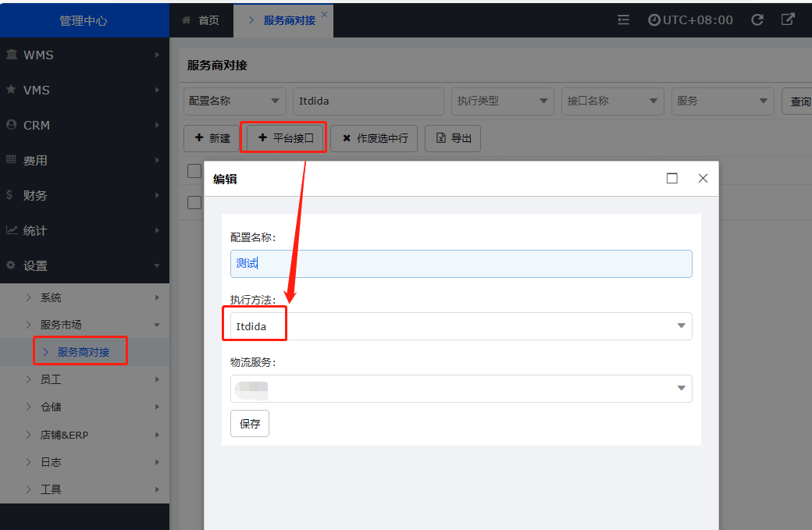Expand the 仓储 submenu

pos(84,407)
